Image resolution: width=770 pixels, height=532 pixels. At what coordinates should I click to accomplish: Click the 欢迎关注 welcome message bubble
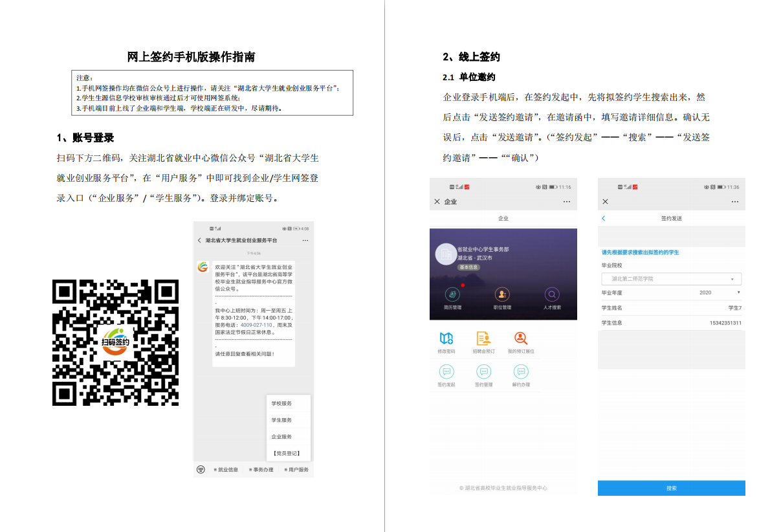pos(254,314)
